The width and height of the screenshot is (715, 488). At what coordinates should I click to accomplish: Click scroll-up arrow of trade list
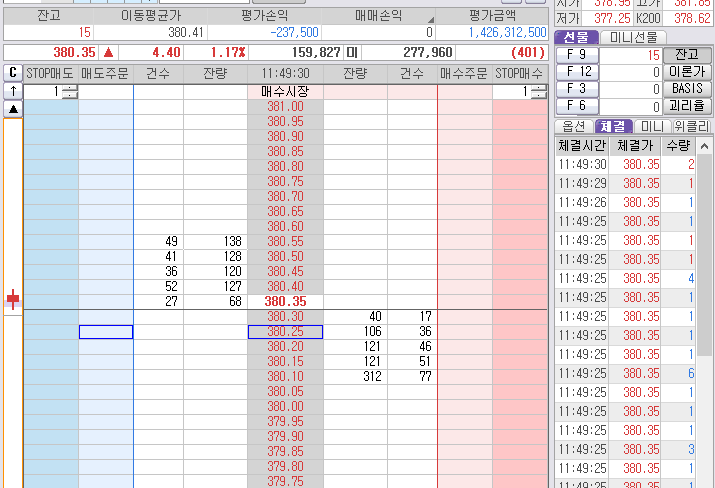[x=704, y=146]
